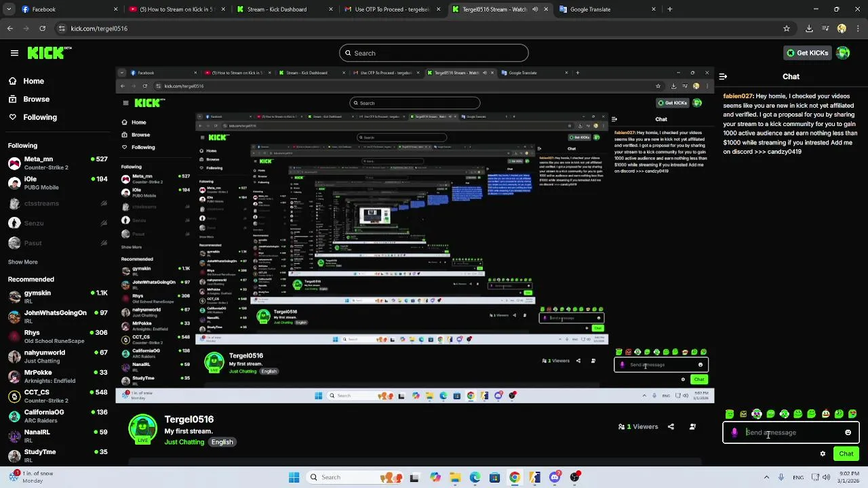Open offline Senzu channel

58,223
